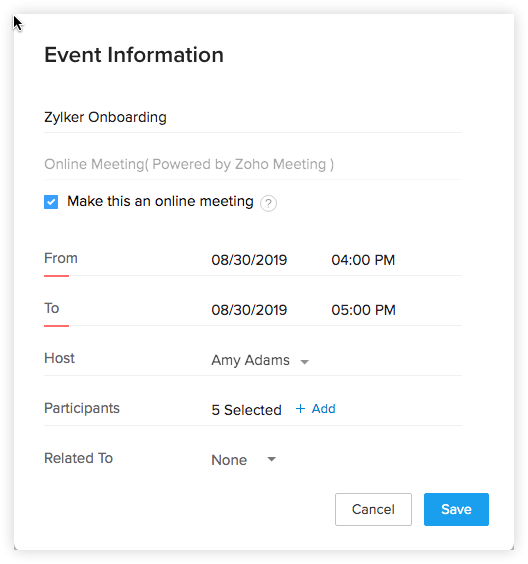Viewport: 528px width, 564px height.
Task: Open the Host dropdown arrow
Action: pos(305,362)
